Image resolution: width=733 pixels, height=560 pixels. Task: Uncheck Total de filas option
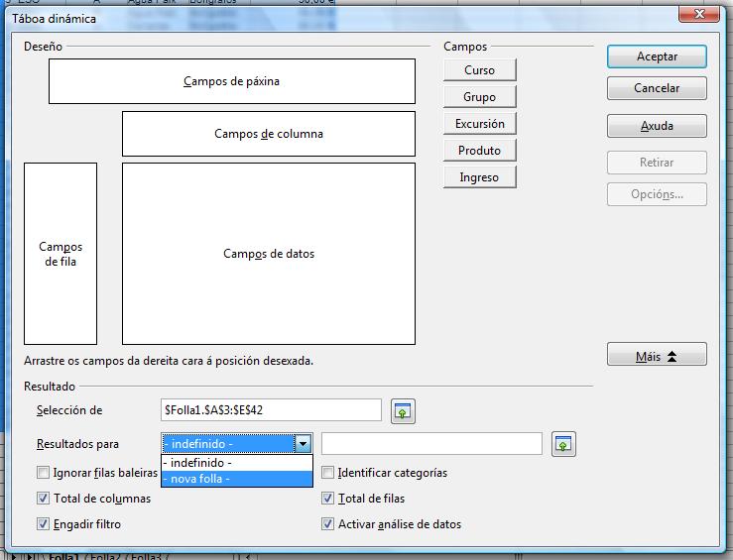pos(328,499)
